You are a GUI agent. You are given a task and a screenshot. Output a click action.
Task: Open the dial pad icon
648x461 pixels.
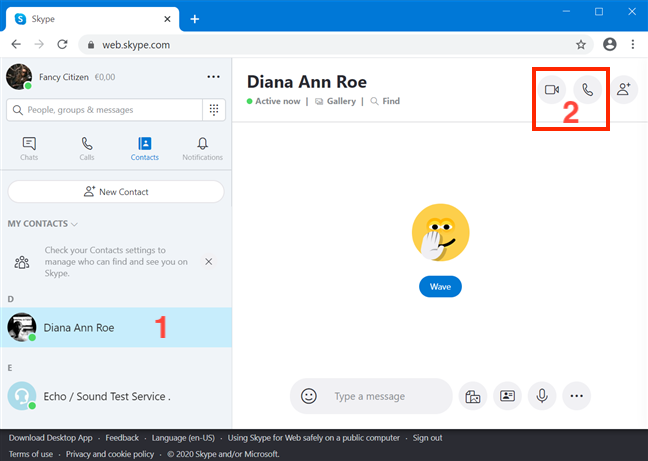tap(214, 110)
